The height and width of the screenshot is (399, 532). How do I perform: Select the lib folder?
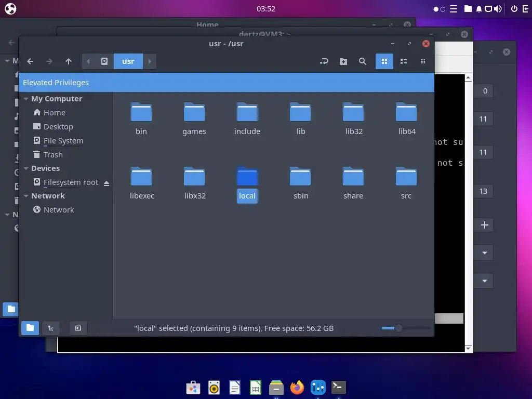(x=301, y=119)
